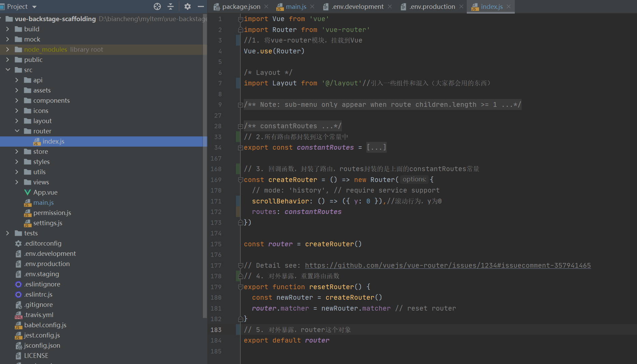
Task: Collapse the src folder
Action: 7,70
